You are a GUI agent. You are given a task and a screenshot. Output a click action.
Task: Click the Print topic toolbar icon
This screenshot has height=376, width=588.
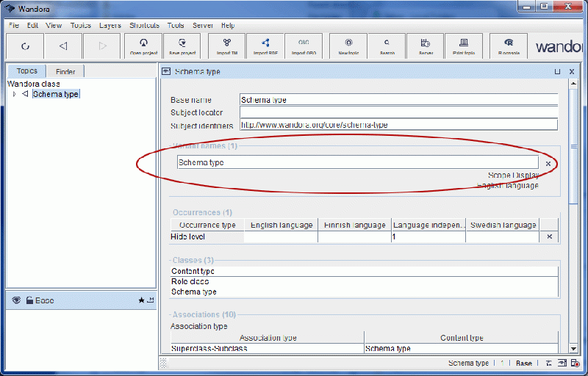pyautogui.click(x=464, y=46)
